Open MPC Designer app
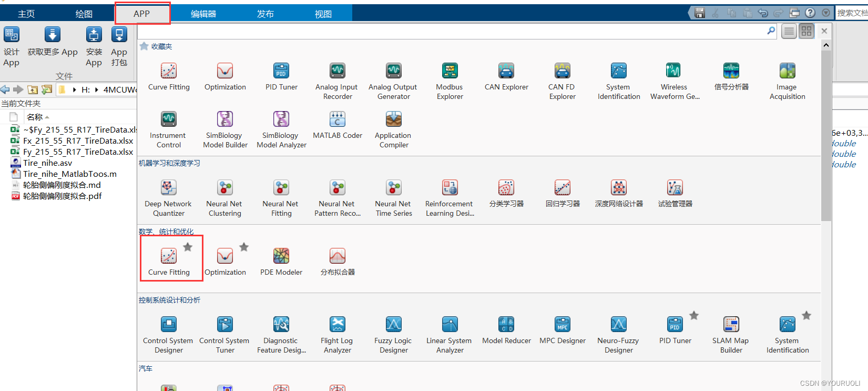Viewport: 868px width, 391px height. [x=563, y=330]
